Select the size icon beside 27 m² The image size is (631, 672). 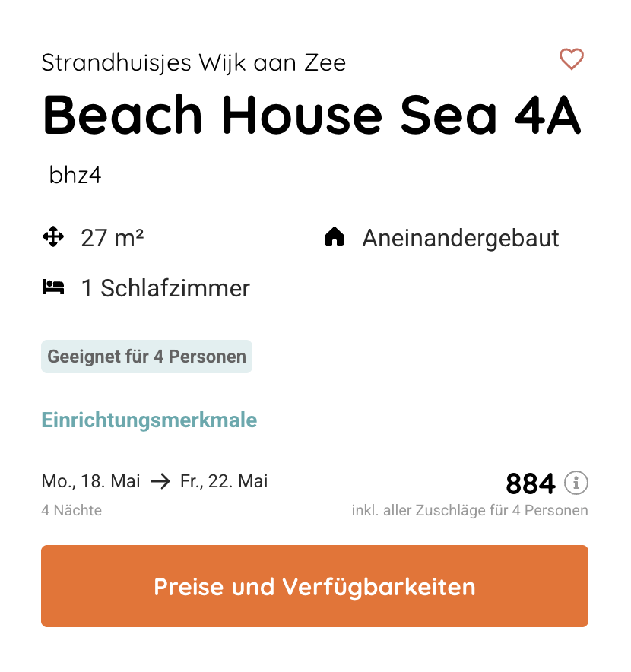53,236
